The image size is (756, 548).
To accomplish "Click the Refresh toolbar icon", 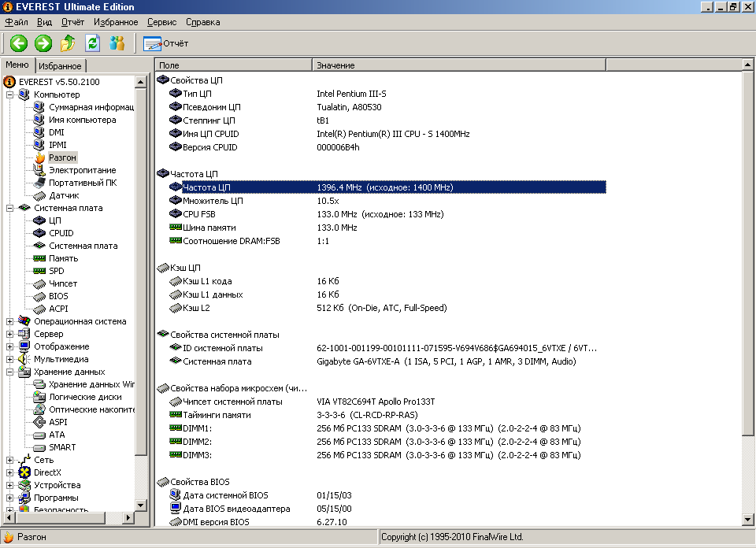I will (x=93, y=43).
